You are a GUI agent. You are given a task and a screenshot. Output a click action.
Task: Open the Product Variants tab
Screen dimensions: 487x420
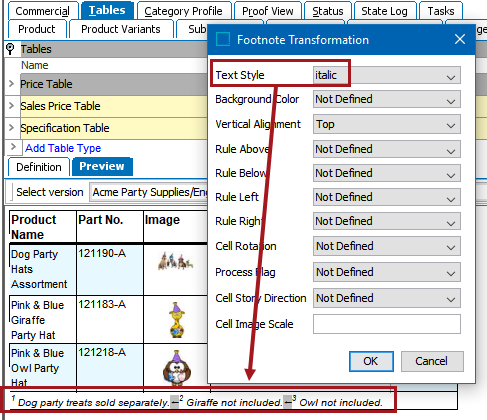[121, 29]
